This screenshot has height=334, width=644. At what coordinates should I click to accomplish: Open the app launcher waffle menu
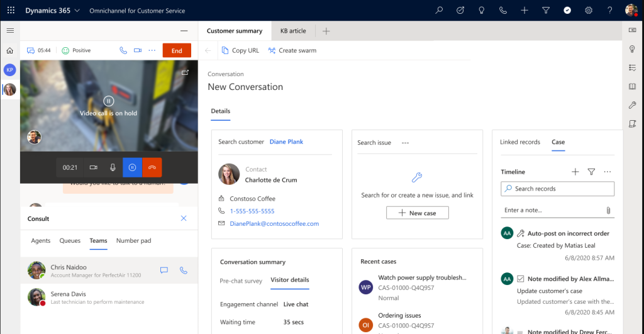[10, 11]
